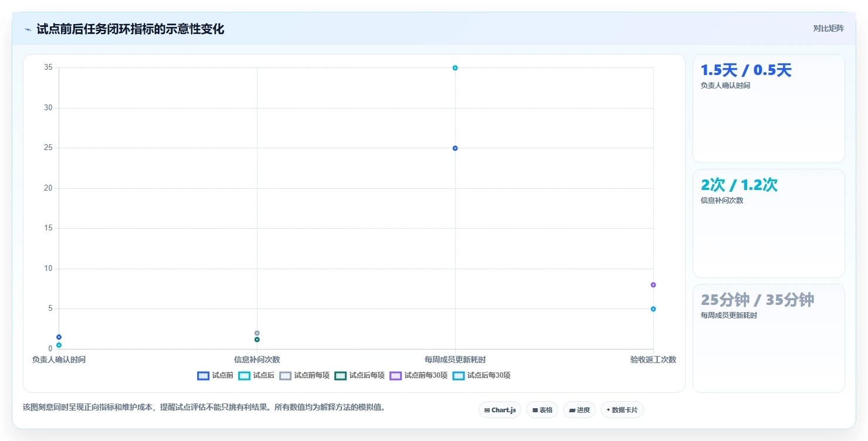Click the pulse icon beside the chart title
This screenshot has width=868, height=441.
click(x=28, y=29)
